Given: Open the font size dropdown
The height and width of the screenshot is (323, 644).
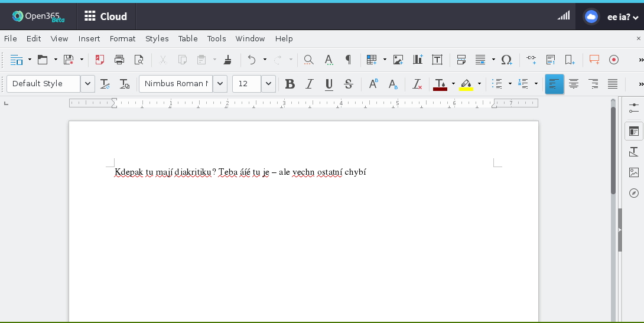Looking at the screenshot, I should coord(268,84).
